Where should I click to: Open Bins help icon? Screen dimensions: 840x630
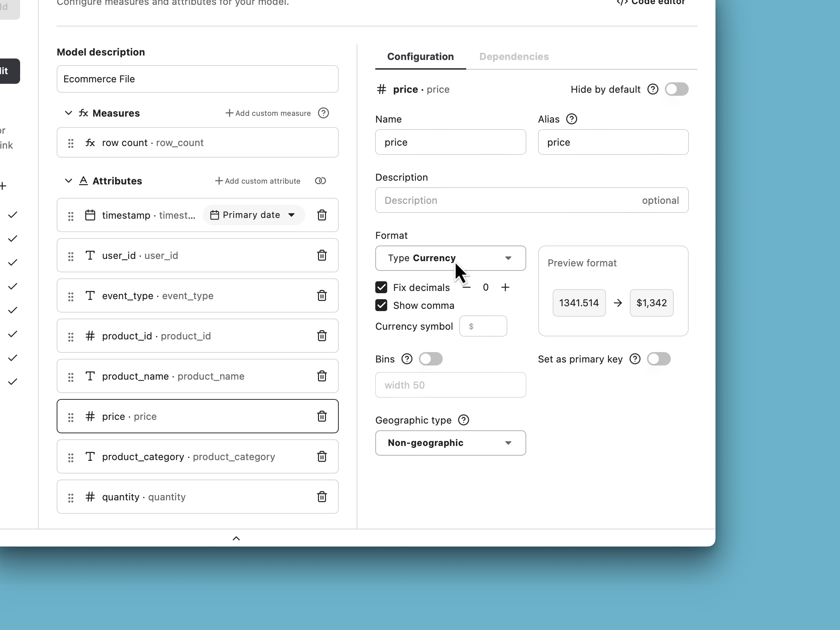click(x=407, y=359)
